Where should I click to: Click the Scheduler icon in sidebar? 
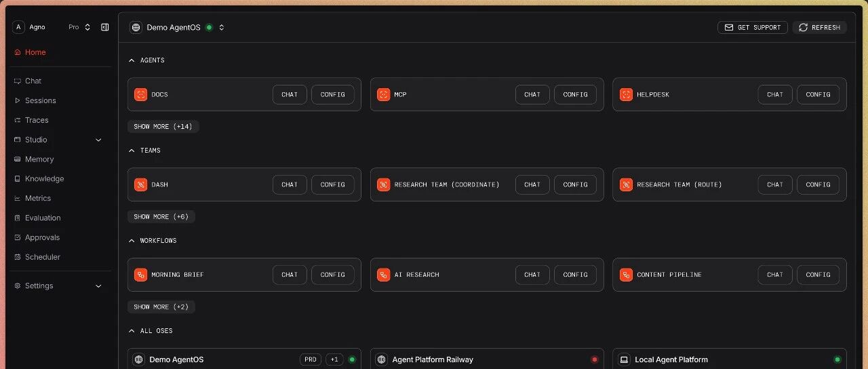(x=18, y=257)
